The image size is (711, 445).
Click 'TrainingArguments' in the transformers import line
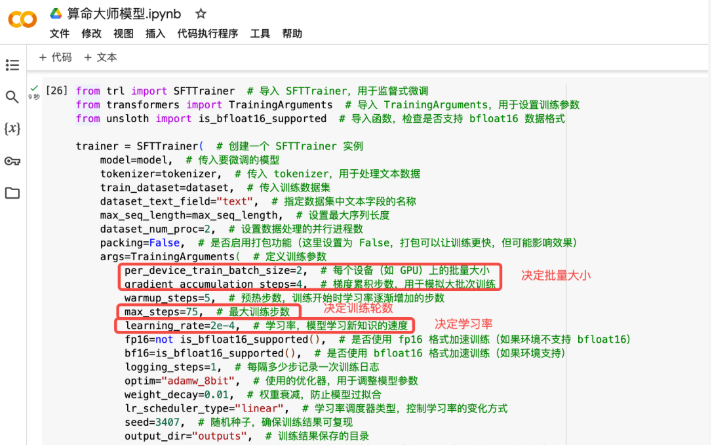[x=280, y=105]
